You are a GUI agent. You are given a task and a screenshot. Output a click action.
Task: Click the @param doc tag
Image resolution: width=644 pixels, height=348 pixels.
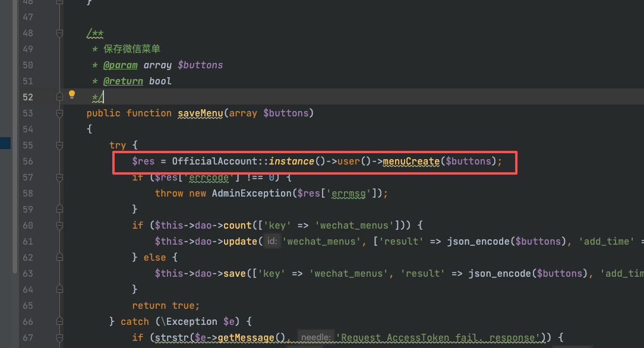point(121,65)
